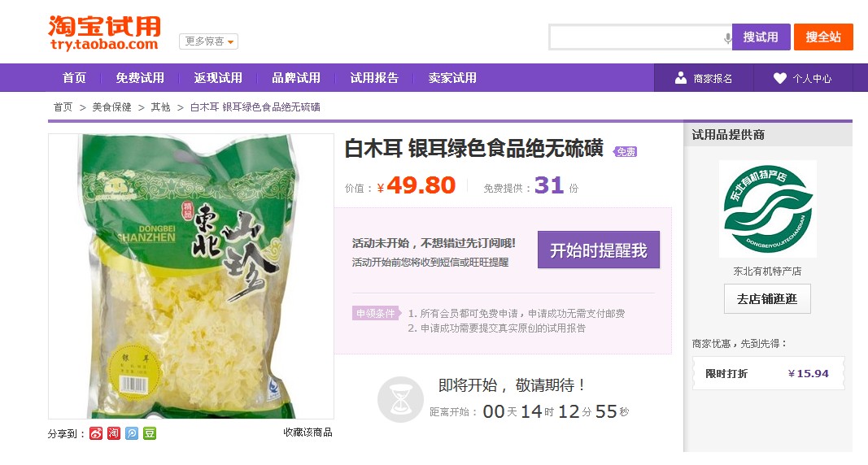Screen dimensions: 868x465
Task: Click the orange 搜全站 button
Action: [824, 37]
